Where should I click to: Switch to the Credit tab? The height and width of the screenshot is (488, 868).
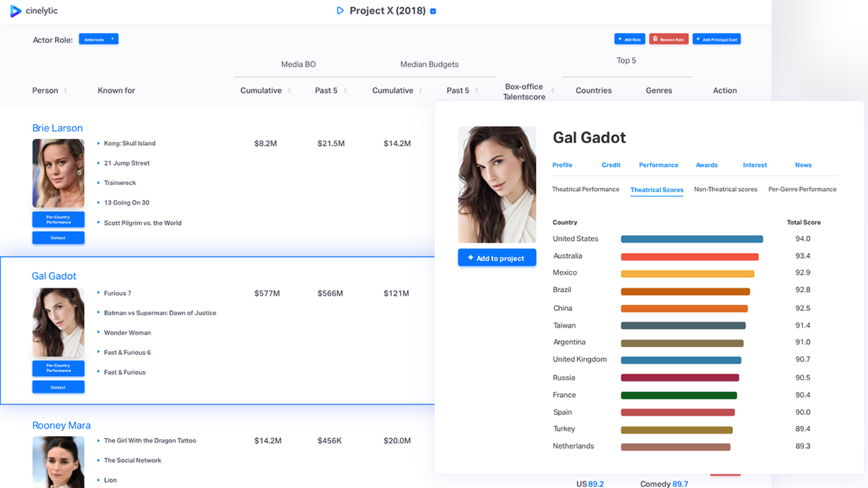[611, 165]
